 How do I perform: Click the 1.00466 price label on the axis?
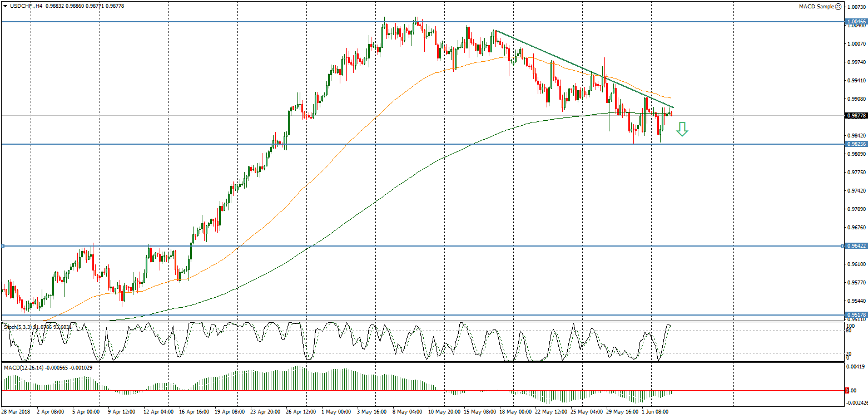click(x=856, y=22)
